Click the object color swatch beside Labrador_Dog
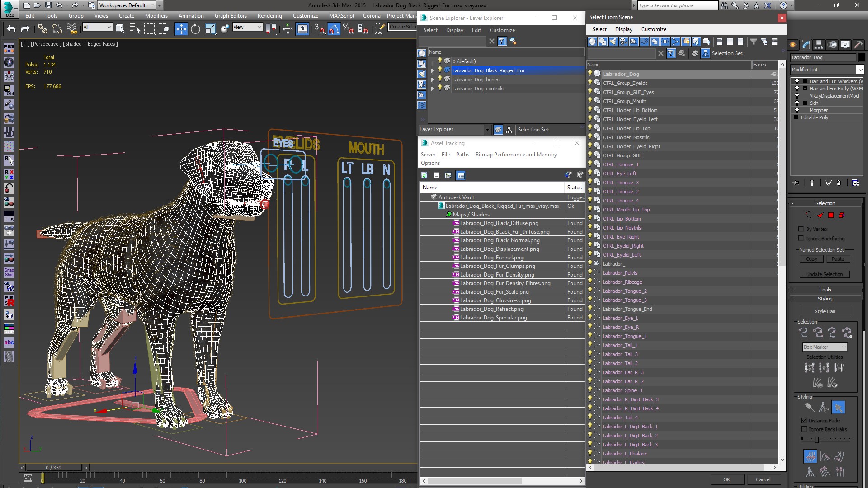The image size is (868, 488). click(861, 57)
